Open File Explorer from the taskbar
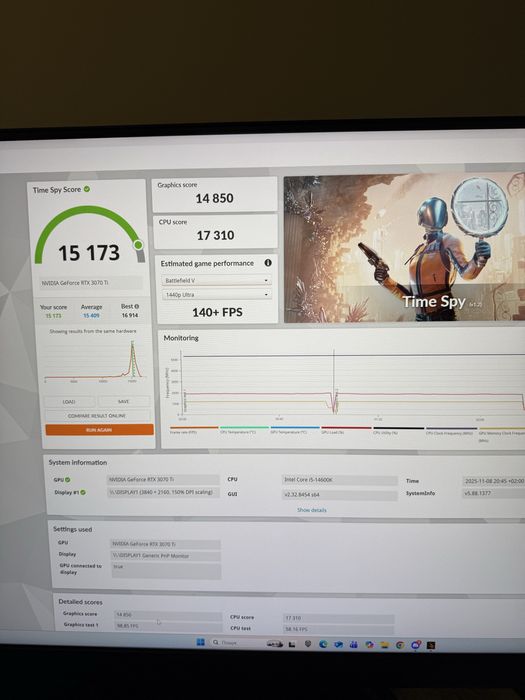Image resolution: width=525 pixels, height=700 pixels. point(384,645)
